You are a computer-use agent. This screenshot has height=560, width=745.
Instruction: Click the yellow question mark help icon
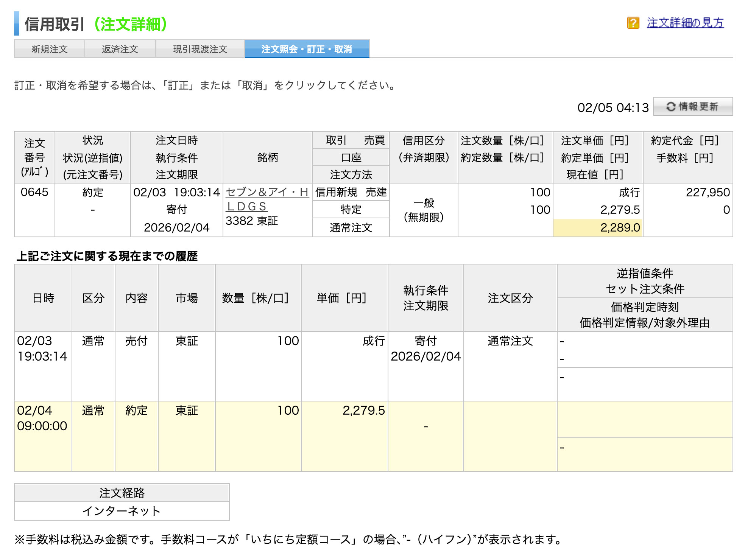coord(633,23)
